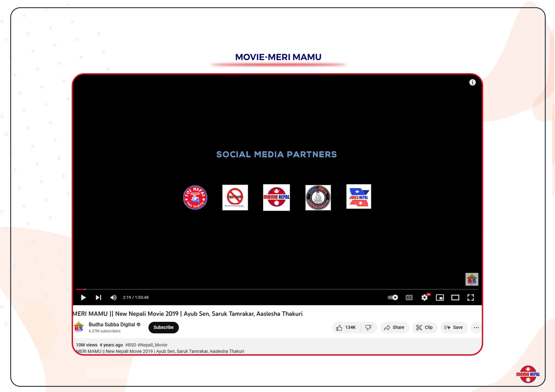
Task: Open the video settings gear
Action: click(x=424, y=297)
